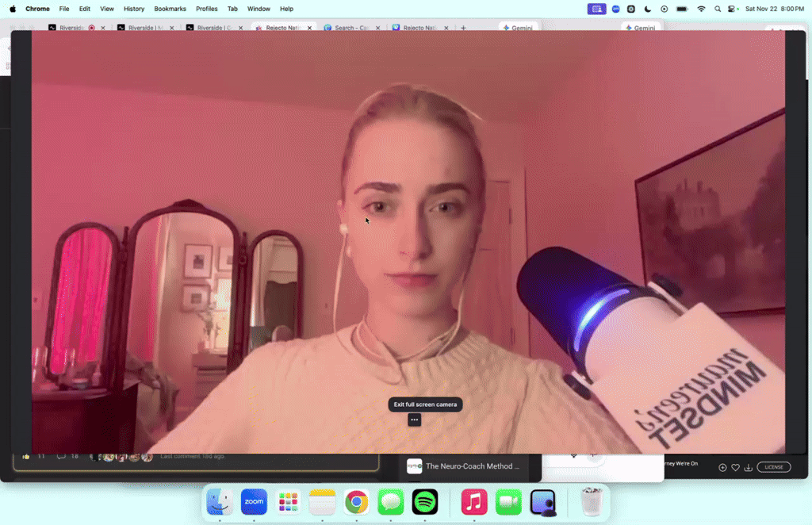Open Music from the Dock
812x525 pixels.
(x=474, y=501)
